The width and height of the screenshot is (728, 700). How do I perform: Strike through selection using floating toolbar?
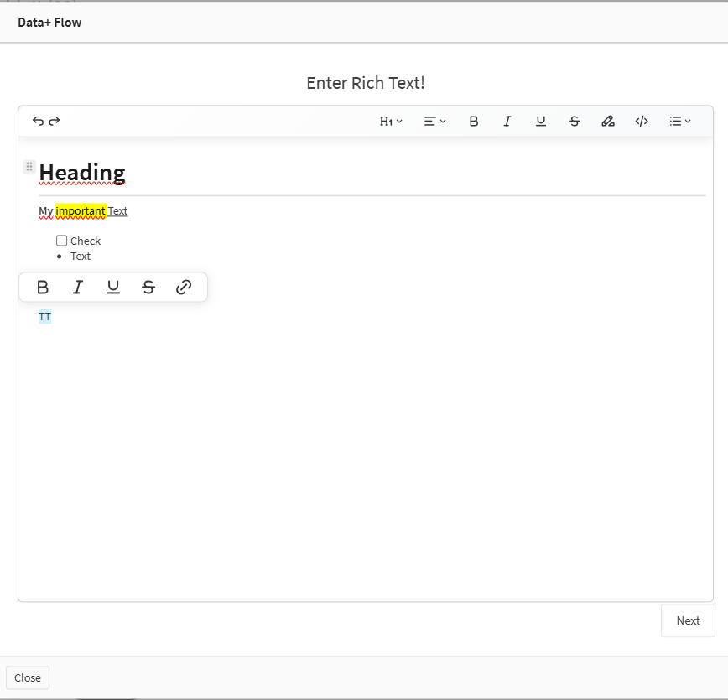(148, 288)
